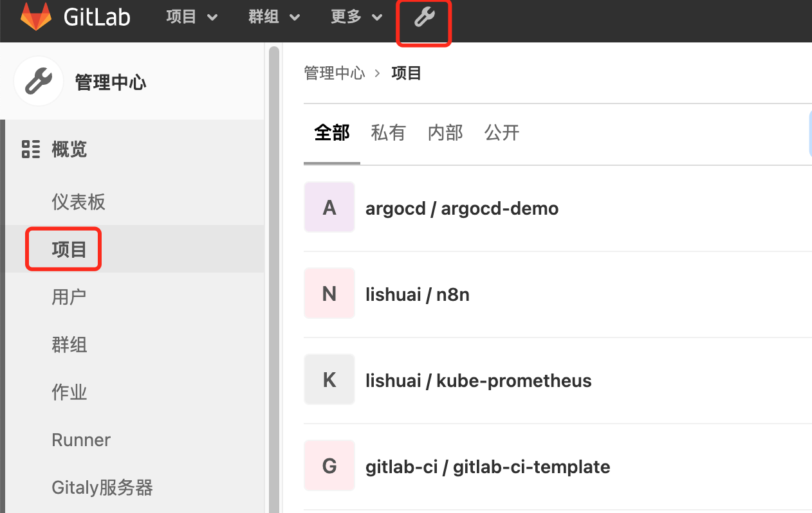This screenshot has height=513, width=812.
Task: Switch to the 私有 tab
Action: 388,132
